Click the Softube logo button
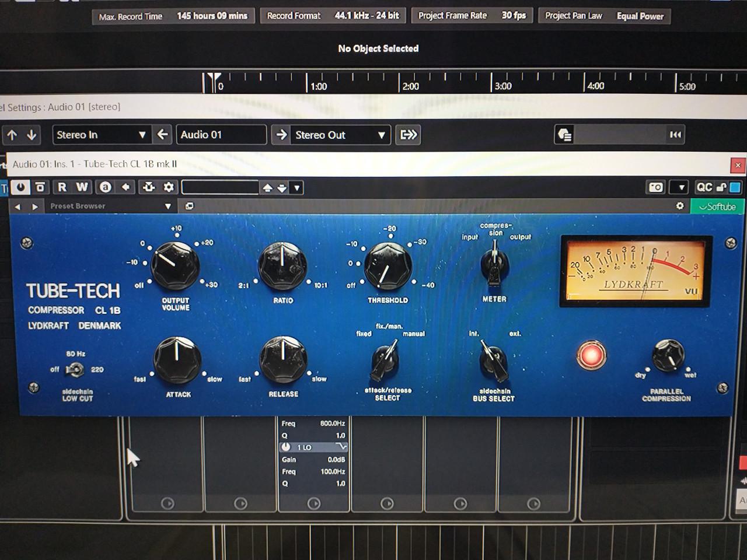The image size is (747, 560). 717,206
